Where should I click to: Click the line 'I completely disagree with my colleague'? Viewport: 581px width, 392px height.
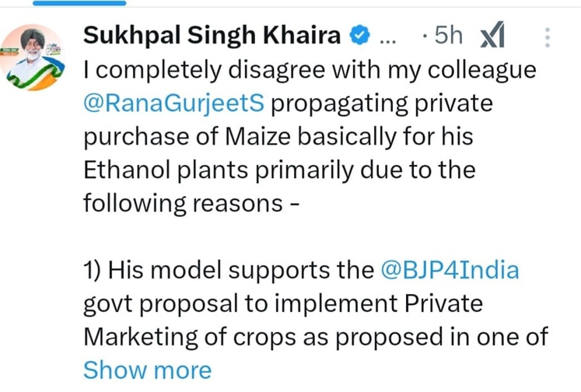[x=310, y=68]
